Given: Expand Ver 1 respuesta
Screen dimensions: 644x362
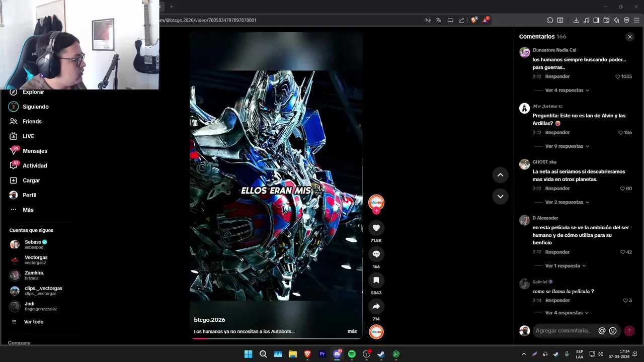Looking at the screenshot, I should [566, 266].
